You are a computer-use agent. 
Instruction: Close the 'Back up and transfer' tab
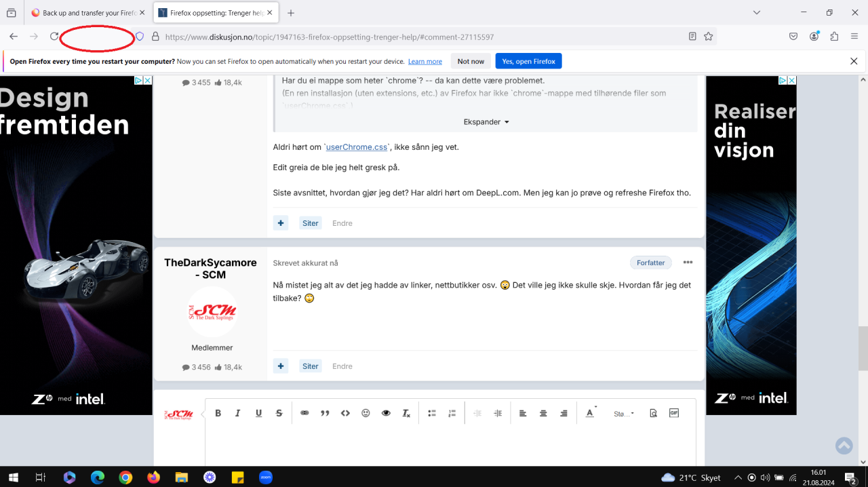pos(142,13)
